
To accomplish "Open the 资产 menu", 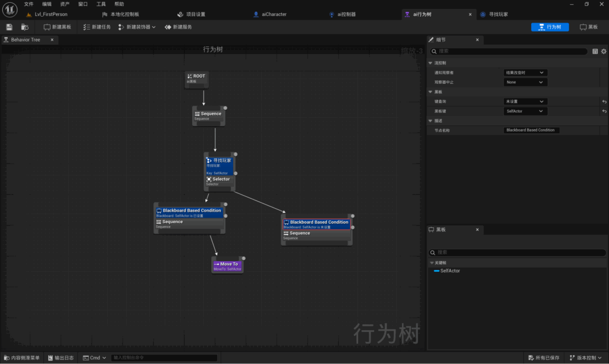I will (65, 4).
